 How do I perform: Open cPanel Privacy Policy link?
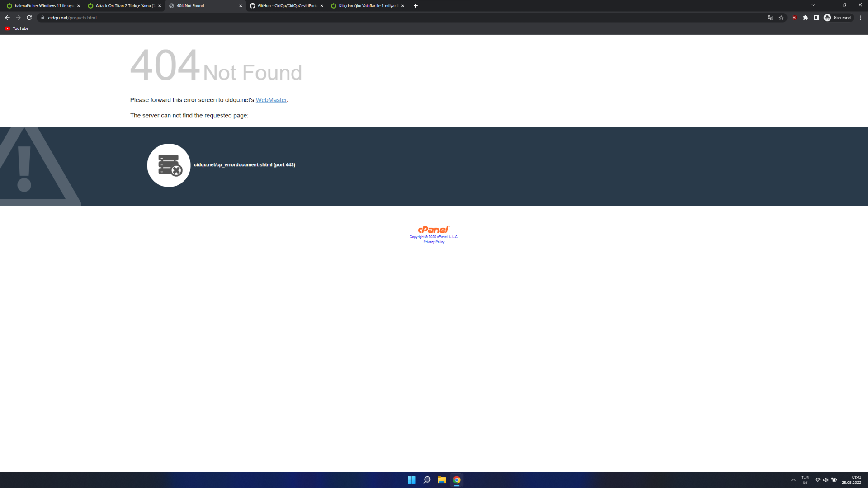coord(434,242)
